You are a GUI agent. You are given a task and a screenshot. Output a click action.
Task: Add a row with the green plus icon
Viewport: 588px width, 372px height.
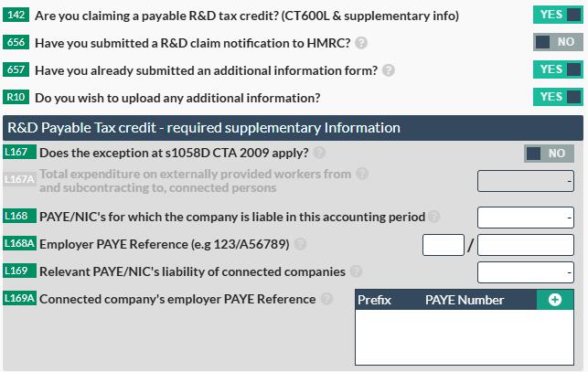click(555, 300)
